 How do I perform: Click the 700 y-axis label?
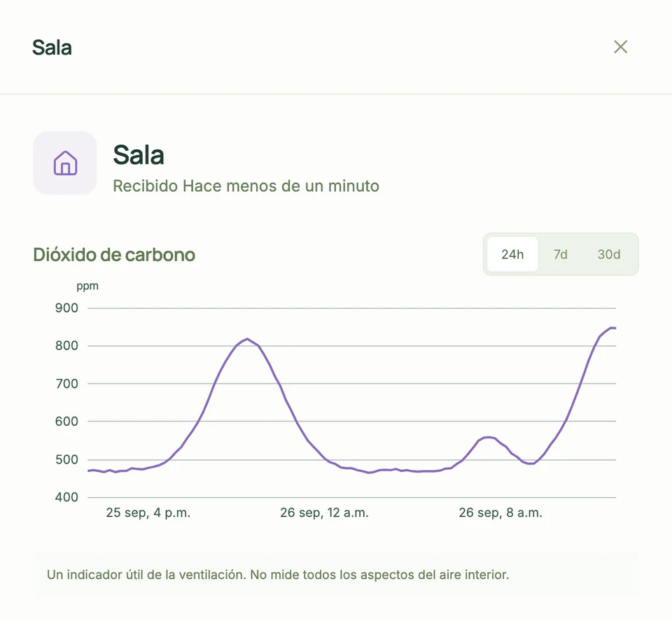[66, 384]
